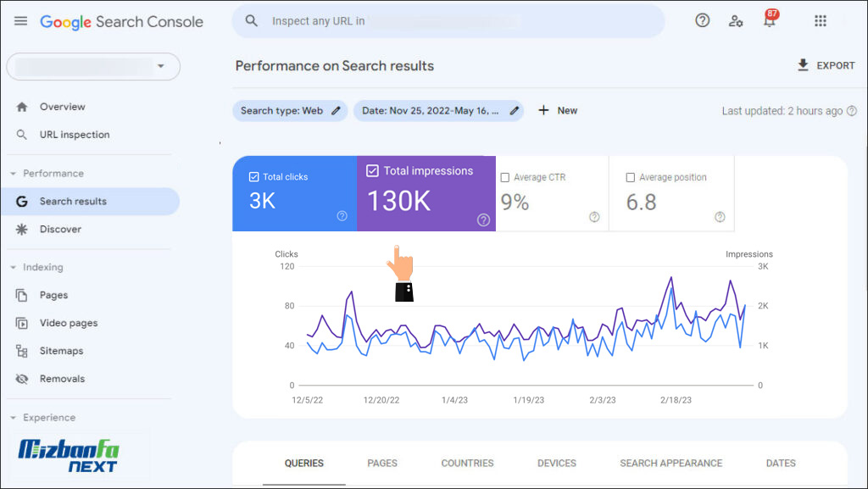Click help icon on Average CTR card

[594, 217]
